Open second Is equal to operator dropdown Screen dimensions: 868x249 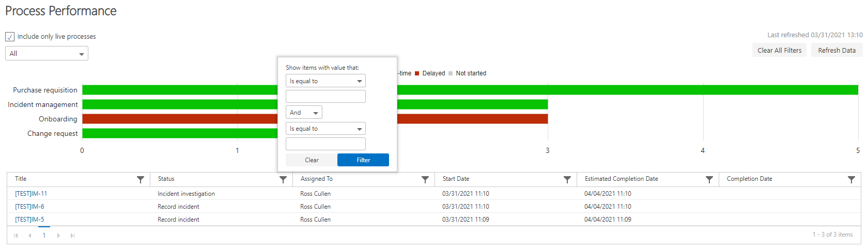click(x=326, y=128)
